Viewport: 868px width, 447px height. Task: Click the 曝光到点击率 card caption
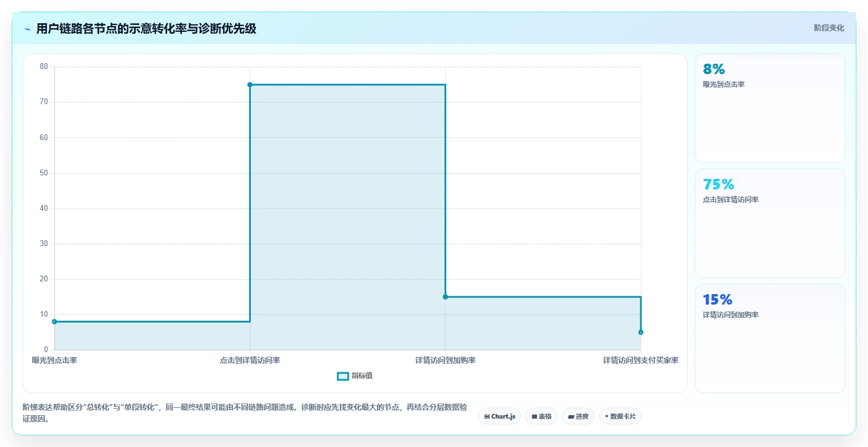click(x=724, y=85)
